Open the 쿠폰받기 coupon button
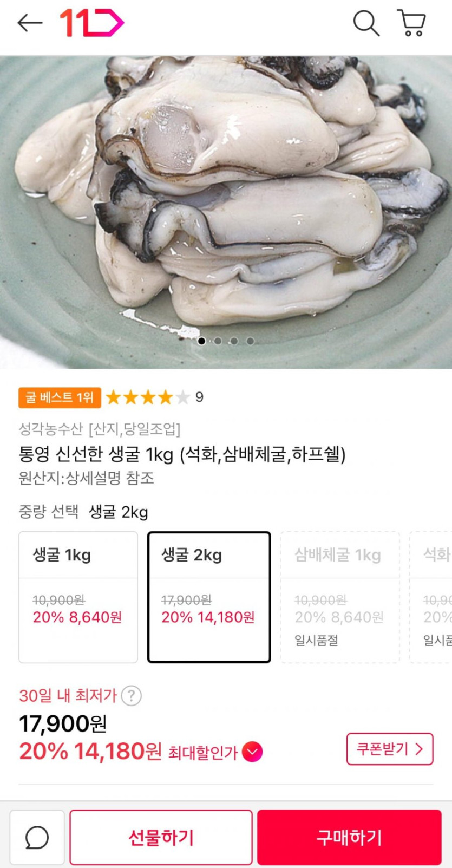The image size is (452, 868). click(x=389, y=749)
